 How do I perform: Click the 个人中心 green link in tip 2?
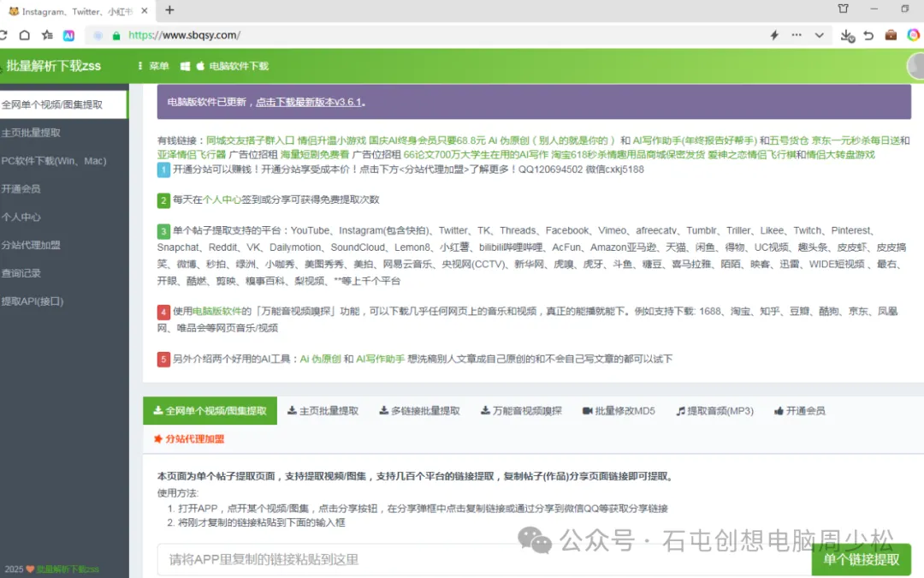(222, 200)
